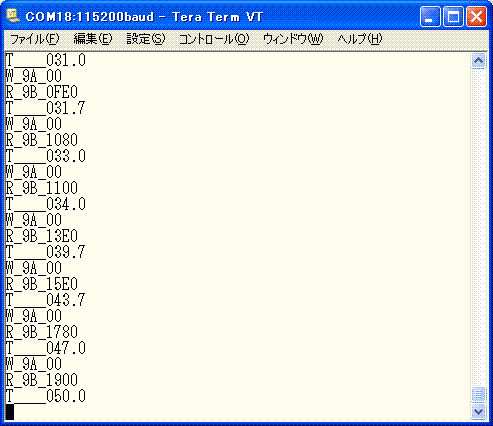Click the scrollbar up arrow
The height and width of the screenshot is (426, 493).
(478, 61)
